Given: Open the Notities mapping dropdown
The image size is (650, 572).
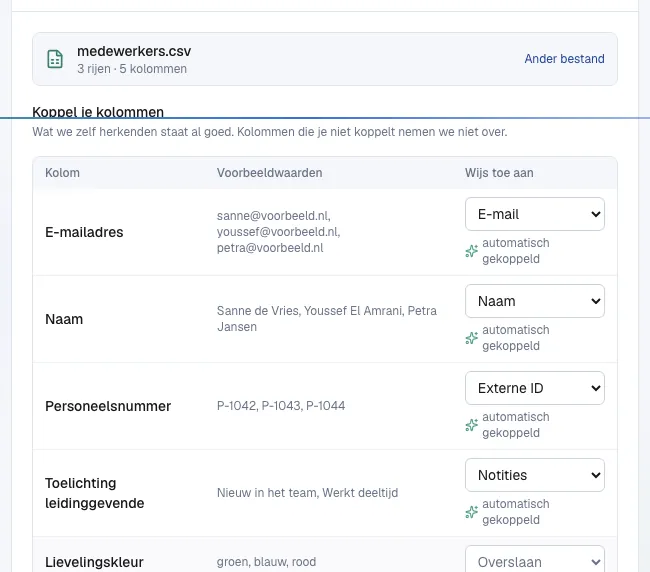Looking at the screenshot, I should tap(535, 475).
